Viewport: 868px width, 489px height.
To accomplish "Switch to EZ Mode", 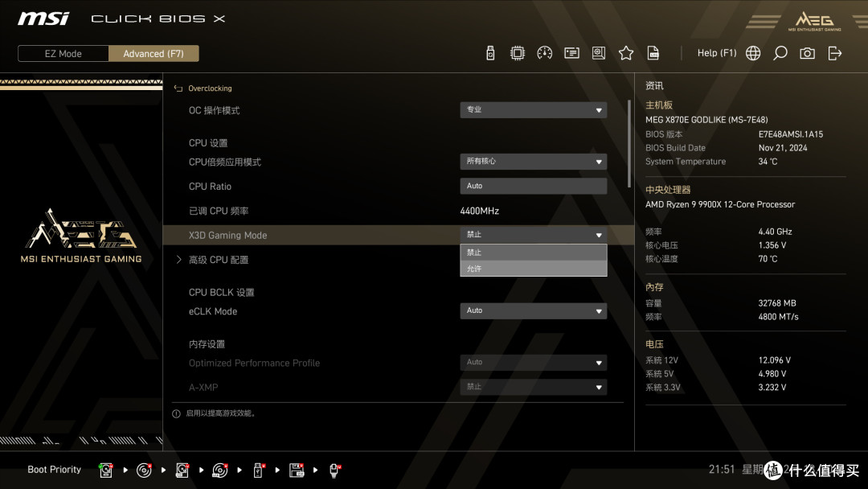I will pos(63,54).
